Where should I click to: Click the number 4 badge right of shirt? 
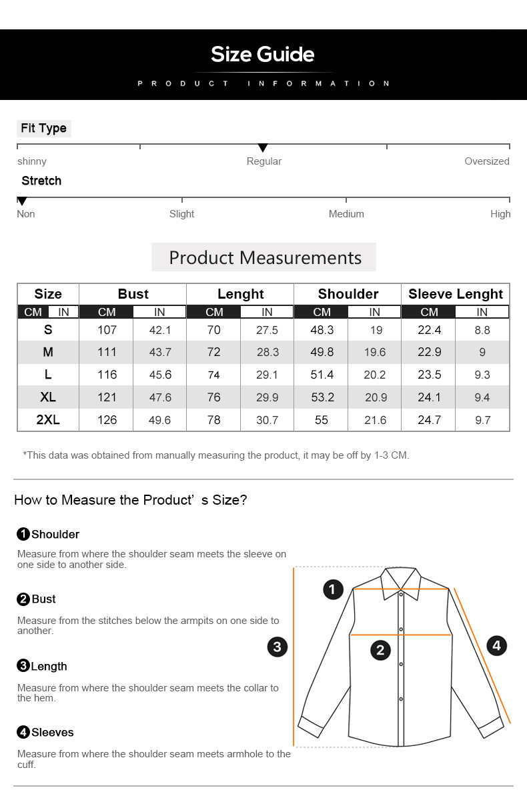click(x=496, y=645)
